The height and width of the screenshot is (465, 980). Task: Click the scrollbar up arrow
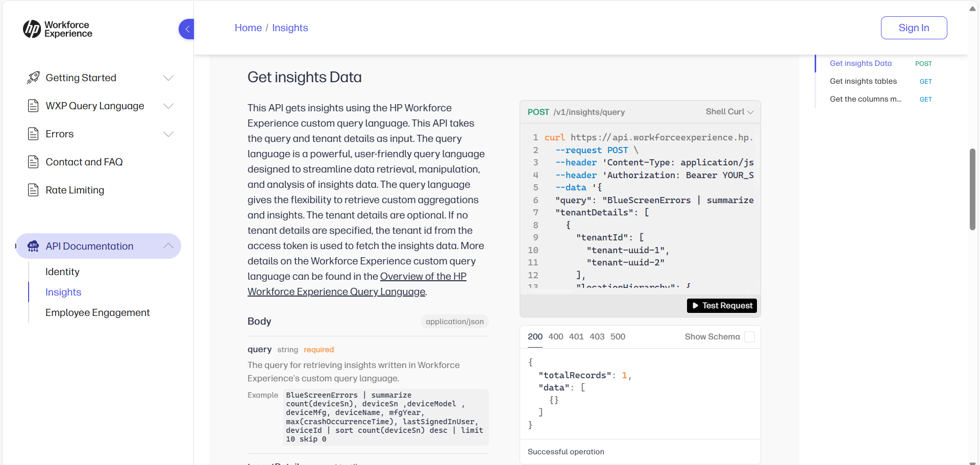point(973,9)
